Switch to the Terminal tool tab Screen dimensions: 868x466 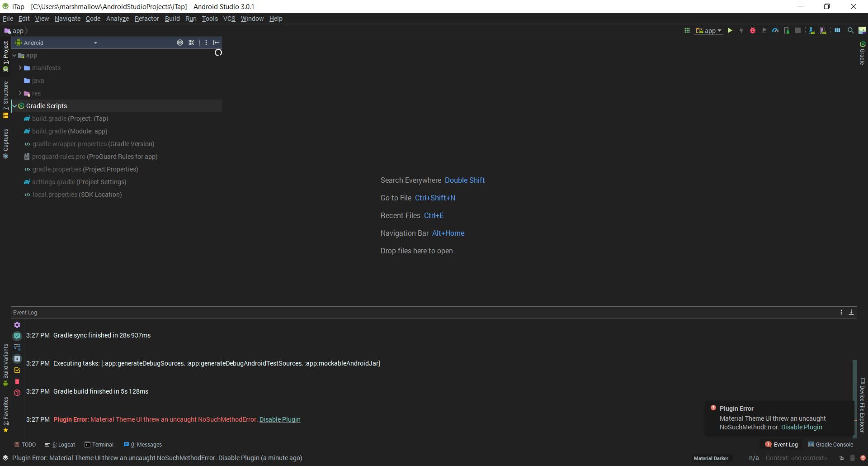(99, 445)
